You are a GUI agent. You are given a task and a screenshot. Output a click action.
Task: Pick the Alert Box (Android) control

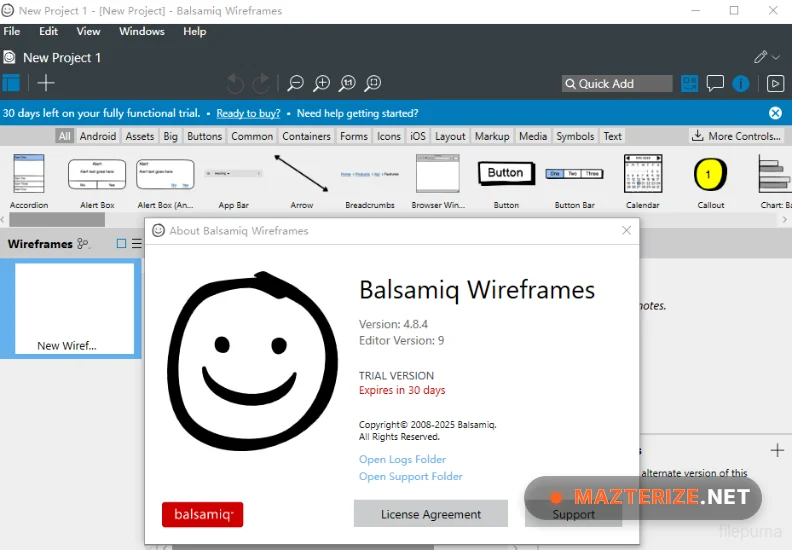[165, 182]
